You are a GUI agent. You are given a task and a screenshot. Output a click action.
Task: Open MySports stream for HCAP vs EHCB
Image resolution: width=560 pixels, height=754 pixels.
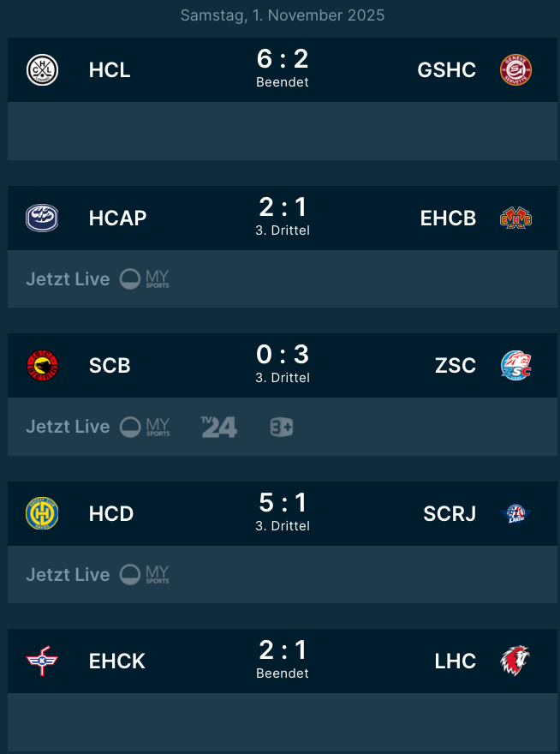click(x=145, y=278)
